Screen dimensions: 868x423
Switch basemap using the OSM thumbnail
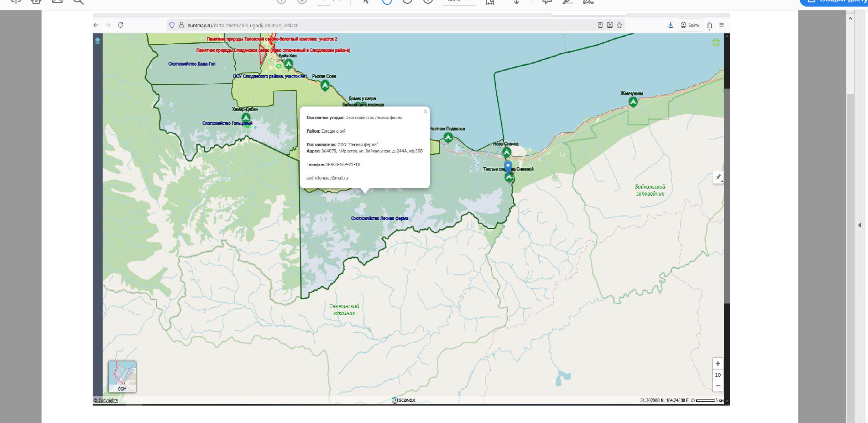pyautogui.click(x=122, y=376)
